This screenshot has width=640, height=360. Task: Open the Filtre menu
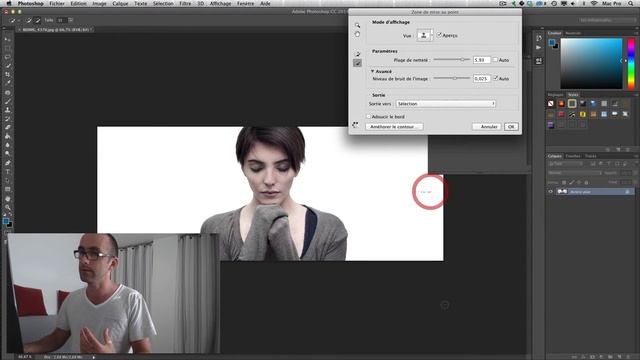coord(185,3)
